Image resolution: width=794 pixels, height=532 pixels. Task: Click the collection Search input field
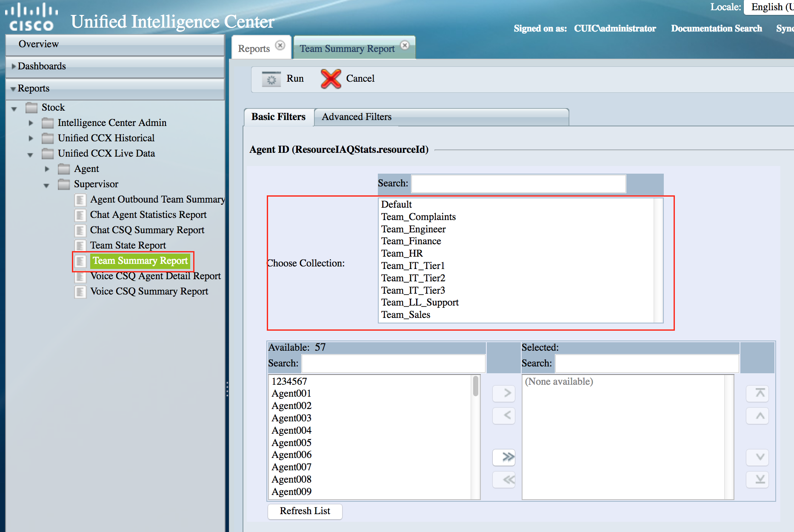coord(518,183)
